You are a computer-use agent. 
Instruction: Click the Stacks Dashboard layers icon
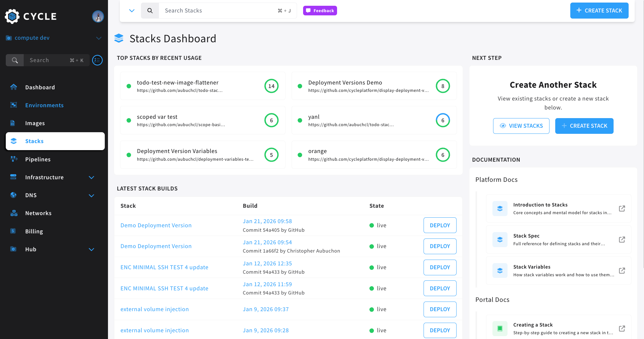pos(119,38)
